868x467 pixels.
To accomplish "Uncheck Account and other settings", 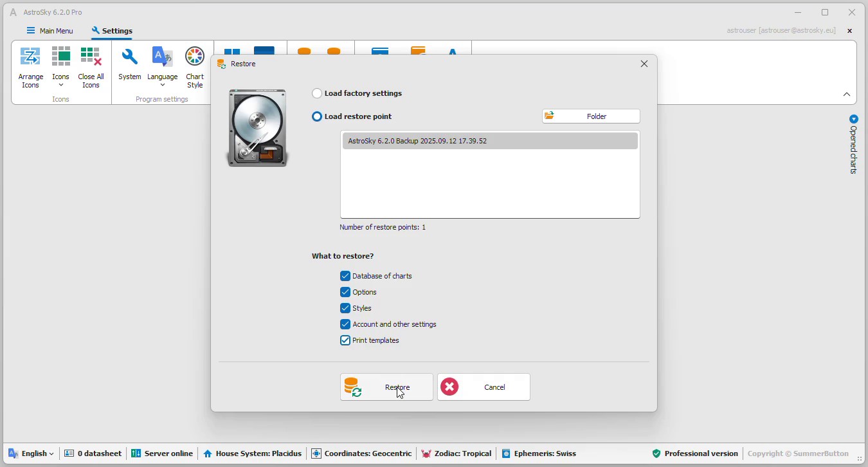I will [x=345, y=324].
